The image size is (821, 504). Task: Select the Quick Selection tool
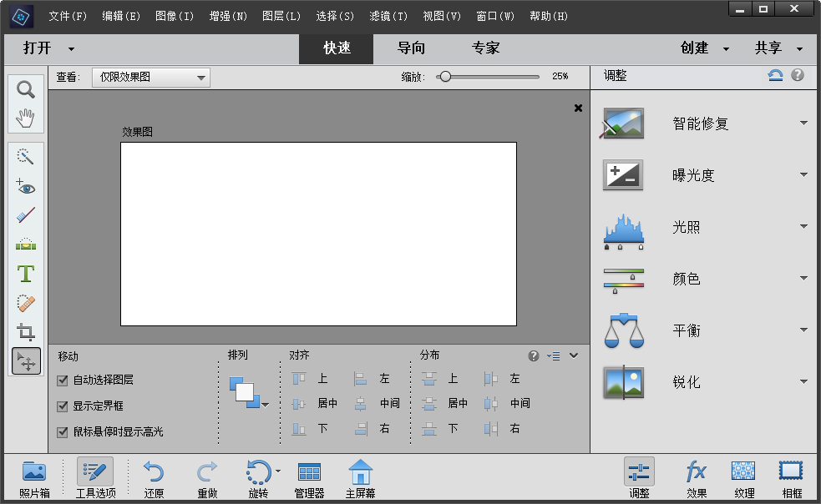click(x=26, y=157)
